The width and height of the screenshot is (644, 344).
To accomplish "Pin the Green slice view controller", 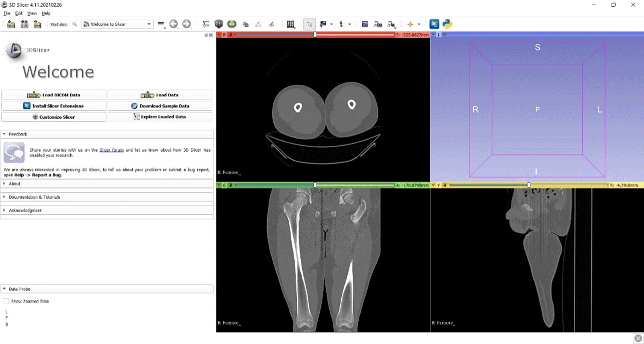I will pos(219,185).
